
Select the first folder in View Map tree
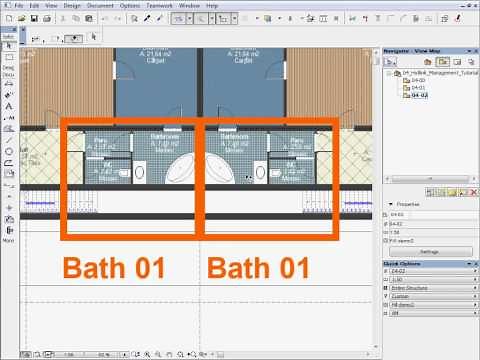[414, 80]
